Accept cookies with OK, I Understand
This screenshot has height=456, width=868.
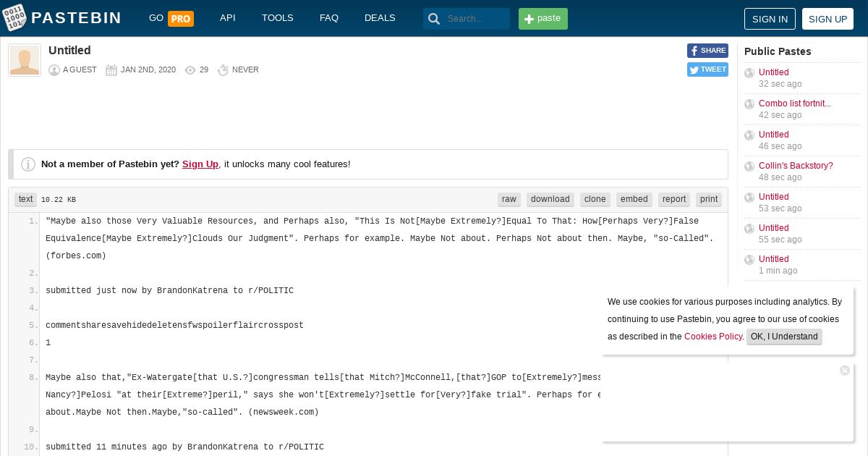[x=784, y=337]
